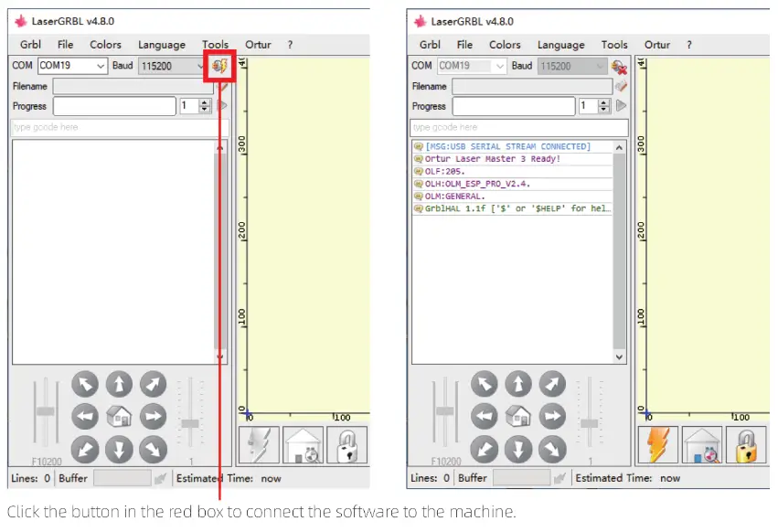Open Language menu in right window
The image size is (778, 532).
(561, 45)
